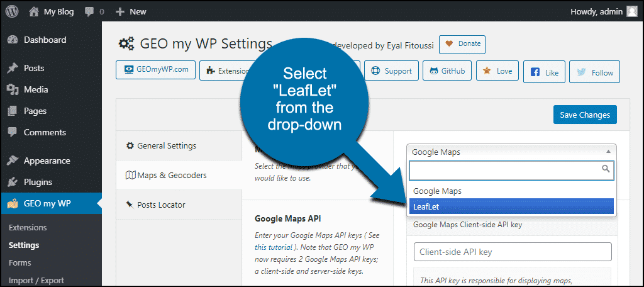Click the admin avatar thumbnail

pos(631,11)
